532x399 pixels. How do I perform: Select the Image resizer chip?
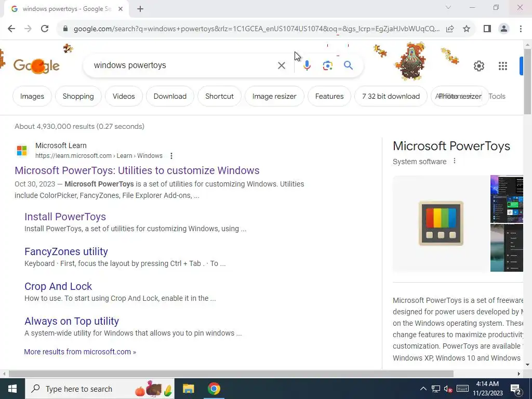(274, 96)
